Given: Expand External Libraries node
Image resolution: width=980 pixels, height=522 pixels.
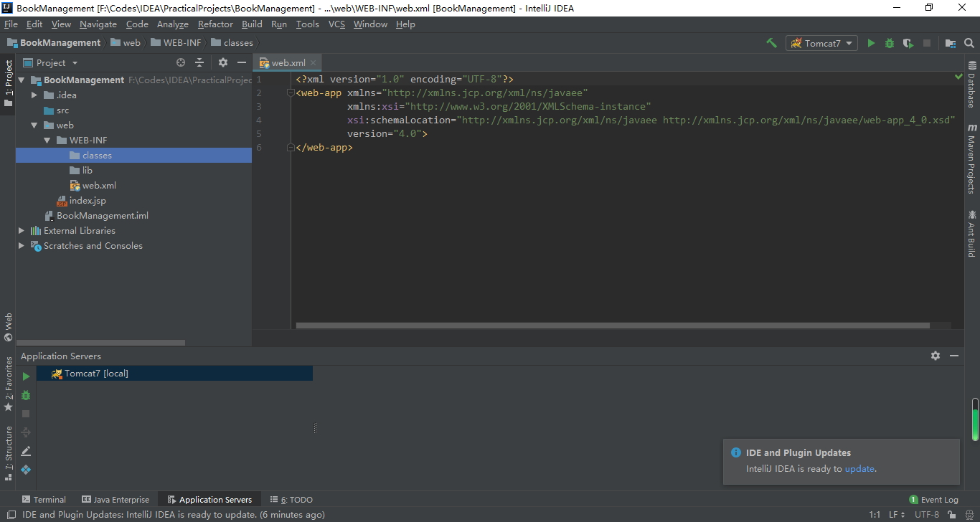Looking at the screenshot, I should click(21, 231).
